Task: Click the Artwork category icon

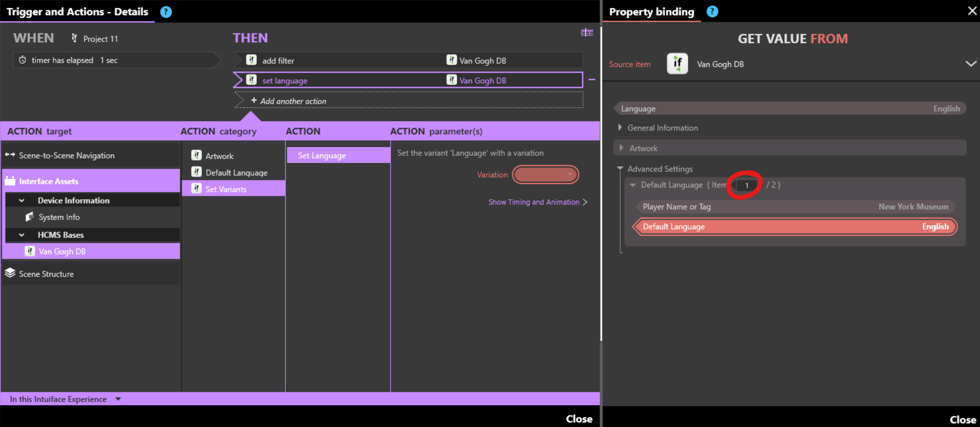Action: [196, 155]
